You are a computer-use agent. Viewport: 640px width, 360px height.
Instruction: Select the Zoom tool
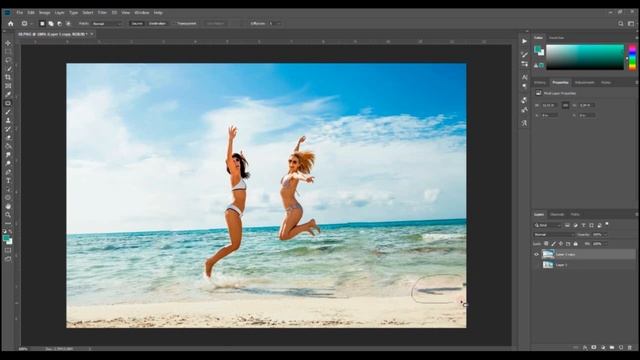(8, 215)
